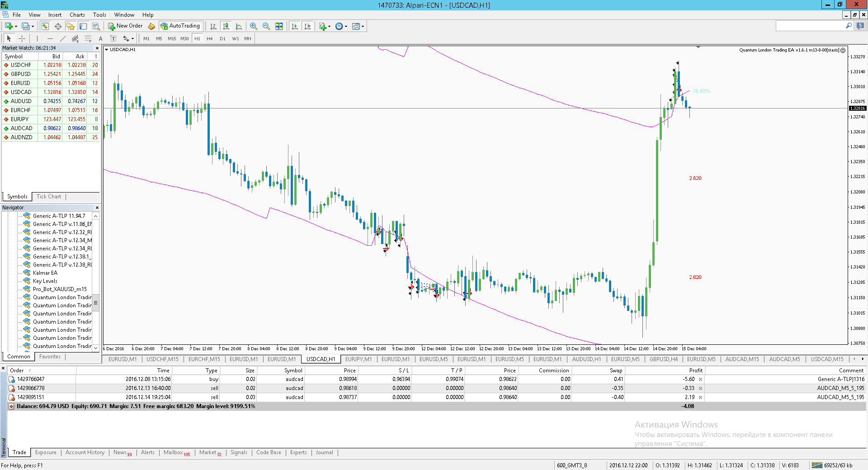Open the Charts menu
The height and width of the screenshot is (470, 868).
point(77,15)
